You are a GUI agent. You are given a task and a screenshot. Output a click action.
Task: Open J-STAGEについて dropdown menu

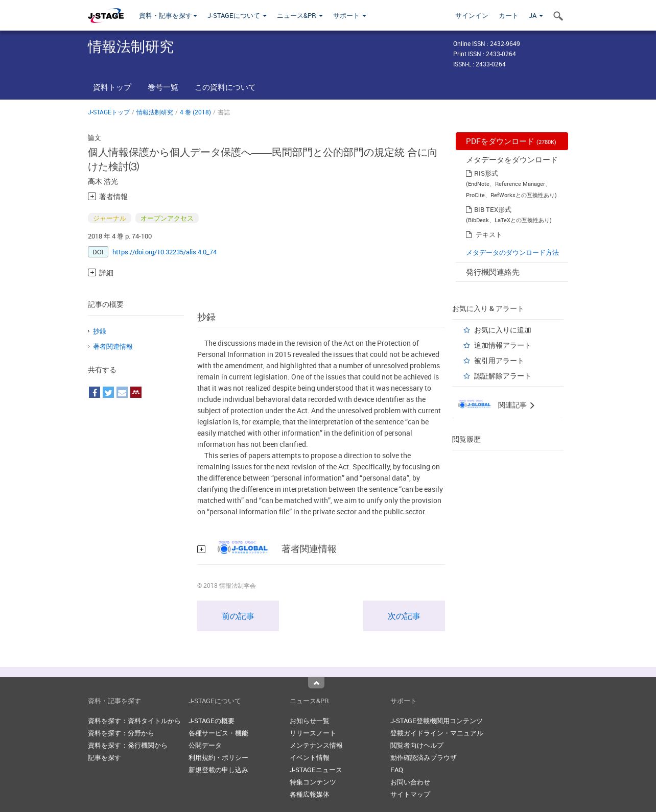click(x=237, y=16)
